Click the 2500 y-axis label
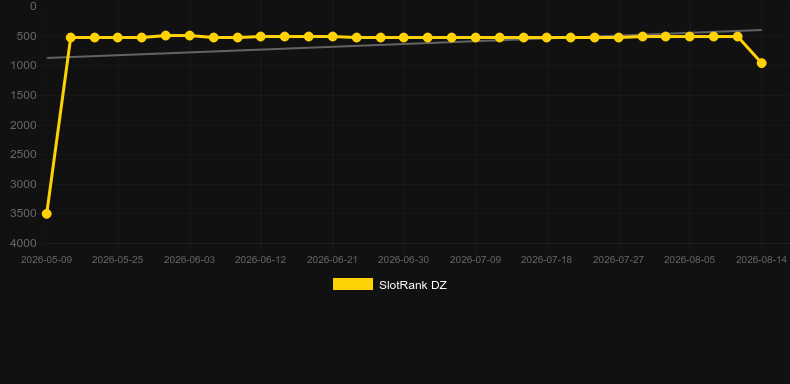Screen dimensions: 790x384 pyautogui.click(x=24, y=154)
